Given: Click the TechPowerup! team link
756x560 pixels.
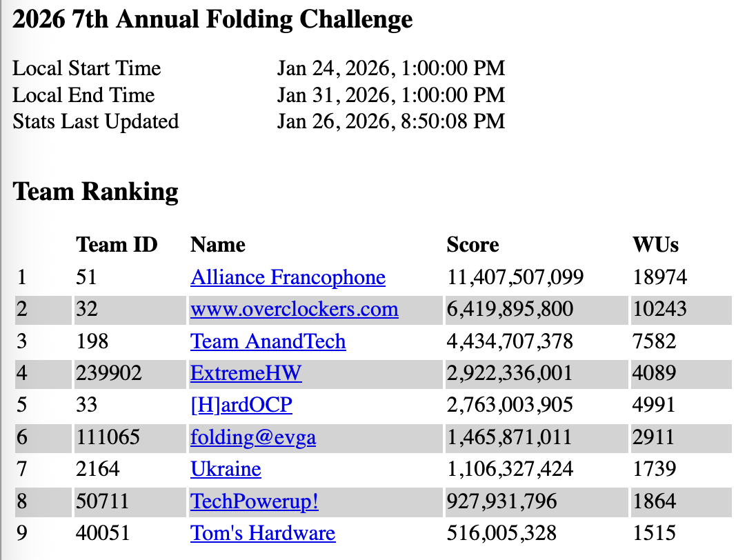Looking at the screenshot, I should (x=255, y=501).
